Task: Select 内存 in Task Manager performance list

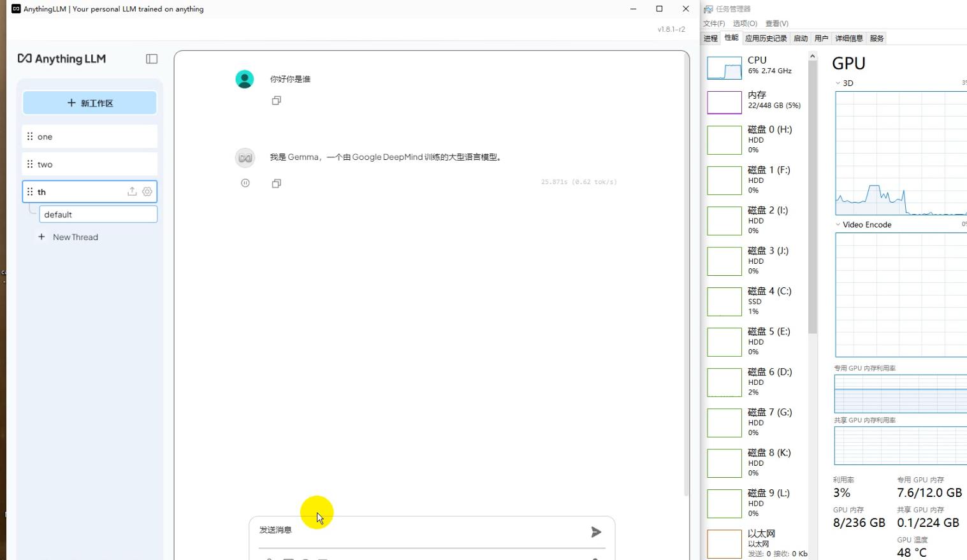Action: pyautogui.click(x=755, y=101)
